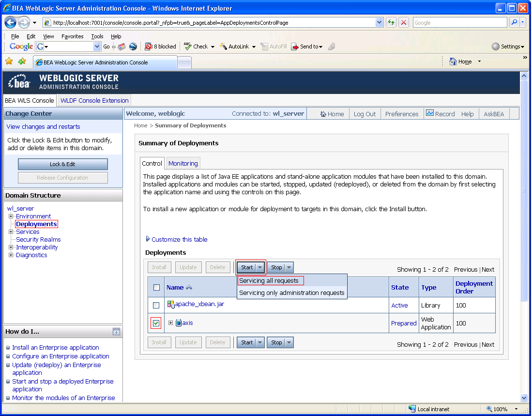Select Deployments in Domain Structure tree
This screenshot has height=416, width=532.
(36, 224)
